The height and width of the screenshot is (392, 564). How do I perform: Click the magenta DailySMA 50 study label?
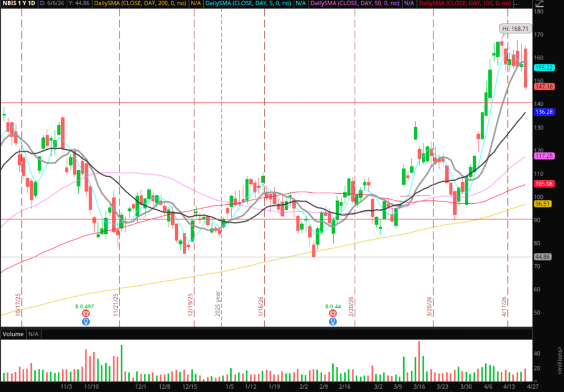tap(355, 4)
